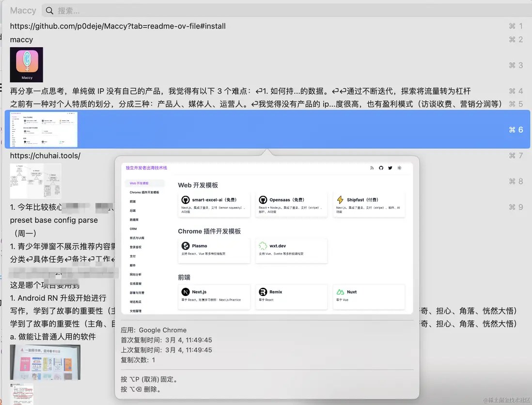
Task: Select the https://chuhai.tools/ entry
Action: 45,156
